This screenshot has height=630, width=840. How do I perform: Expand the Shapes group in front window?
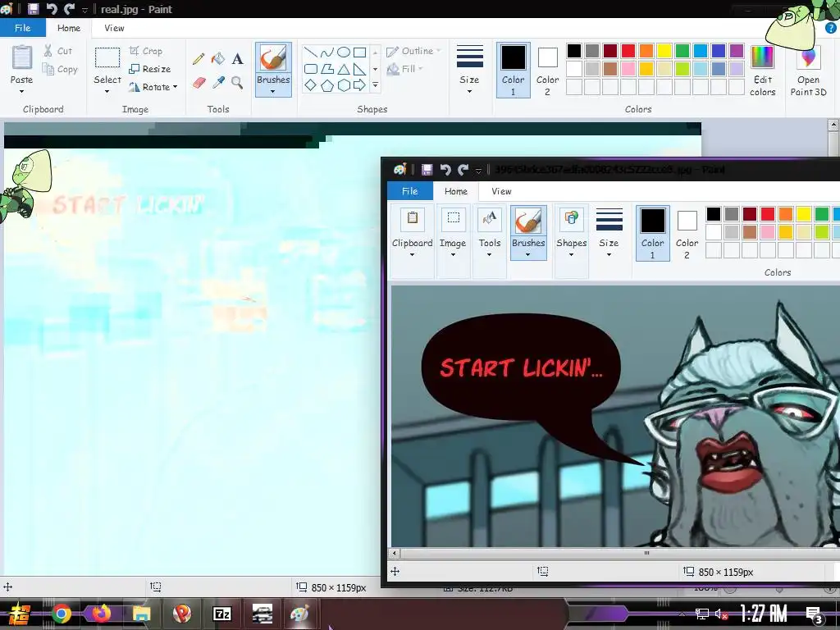click(x=571, y=241)
